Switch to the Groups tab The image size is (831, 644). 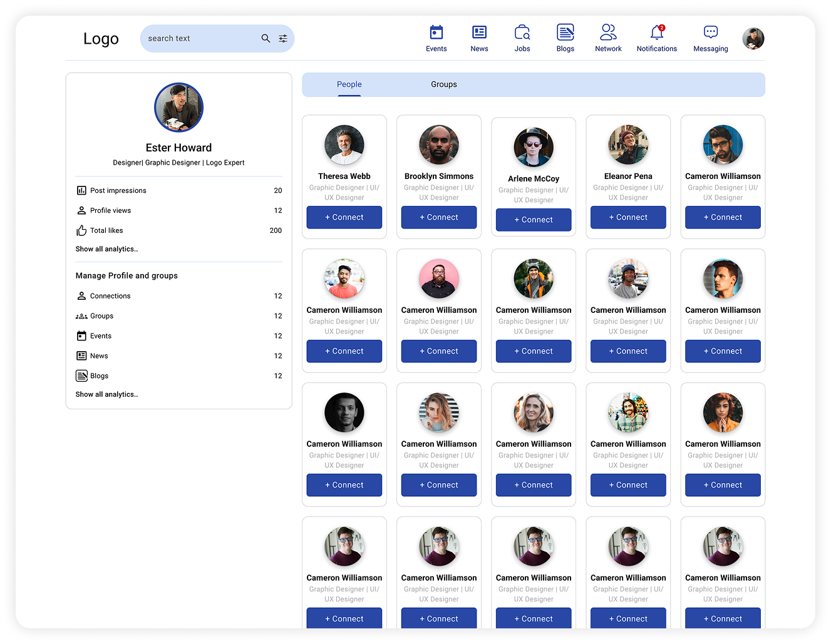[x=444, y=84]
